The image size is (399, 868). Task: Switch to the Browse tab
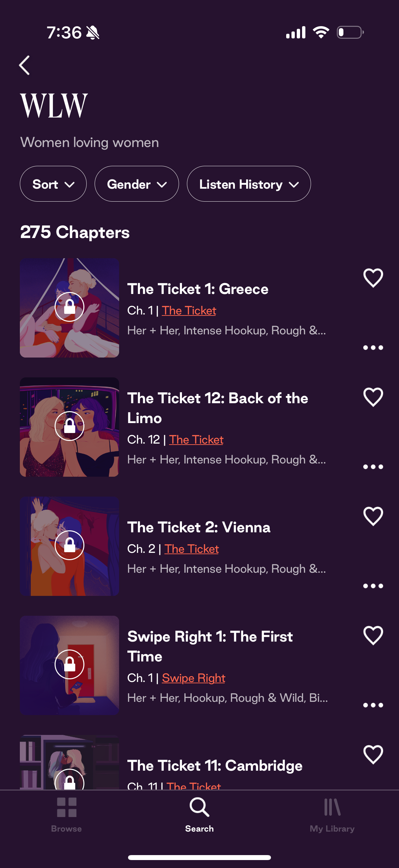66,814
